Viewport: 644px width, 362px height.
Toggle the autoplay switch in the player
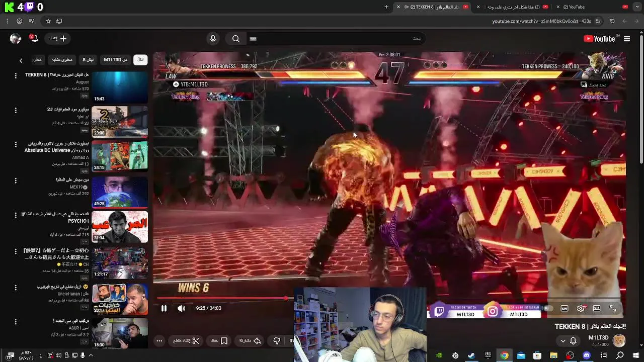coord(548,308)
